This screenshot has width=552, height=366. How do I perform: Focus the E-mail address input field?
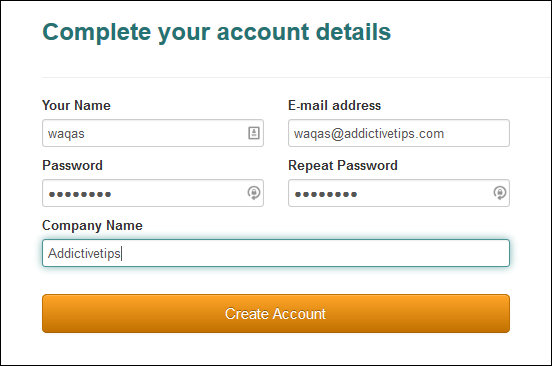click(399, 133)
